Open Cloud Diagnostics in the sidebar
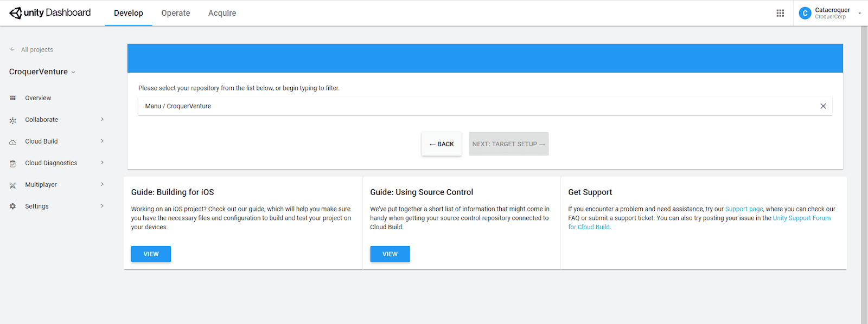 [51, 163]
